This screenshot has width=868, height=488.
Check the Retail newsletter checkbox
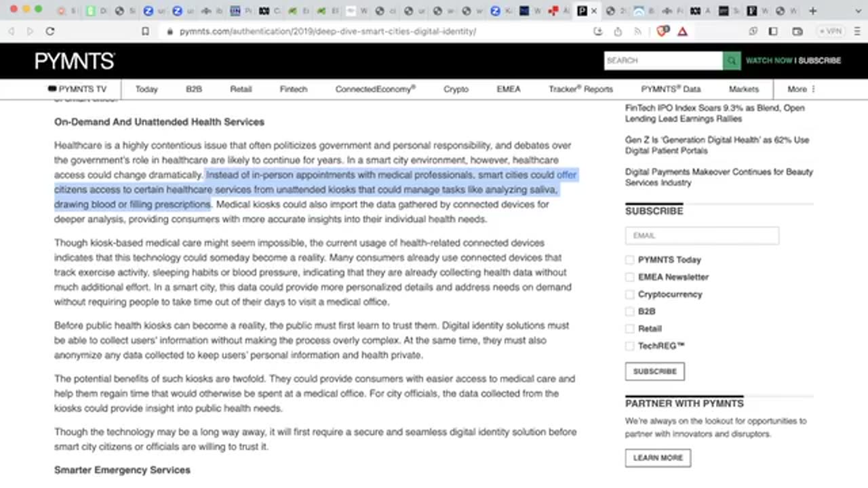pyautogui.click(x=630, y=329)
